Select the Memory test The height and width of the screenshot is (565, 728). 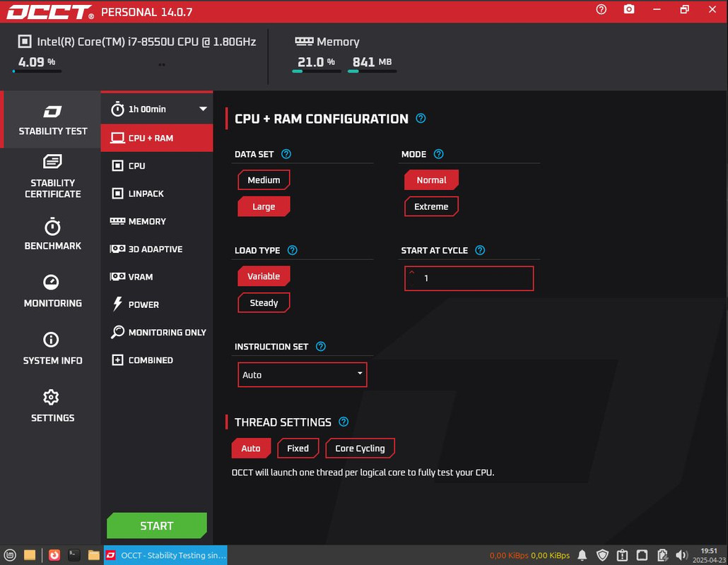pos(157,221)
